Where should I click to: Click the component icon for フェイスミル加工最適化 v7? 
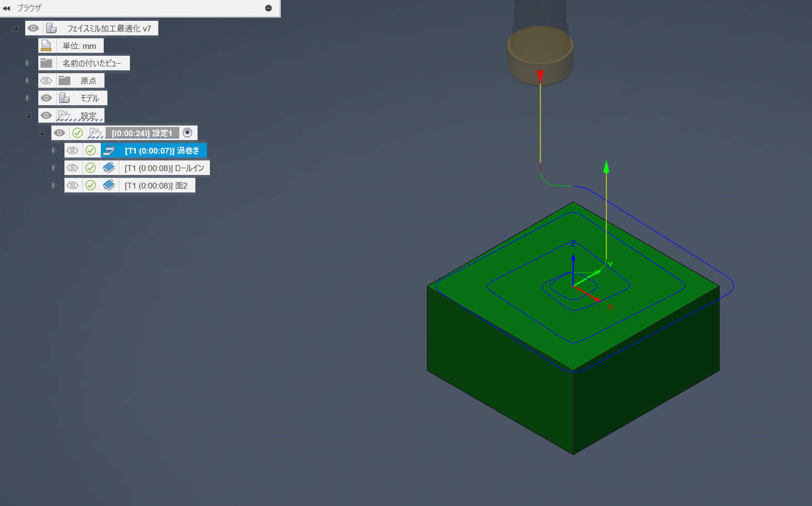[50, 28]
